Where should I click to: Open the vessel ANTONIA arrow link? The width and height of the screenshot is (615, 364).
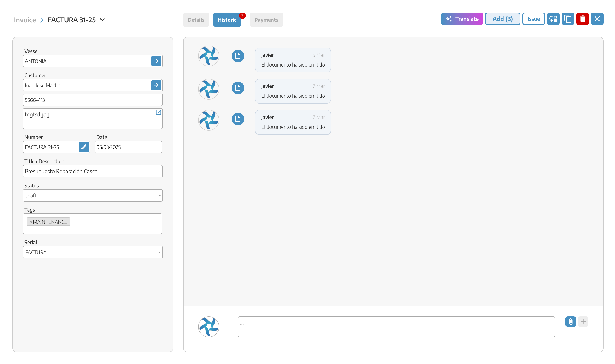click(x=156, y=61)
